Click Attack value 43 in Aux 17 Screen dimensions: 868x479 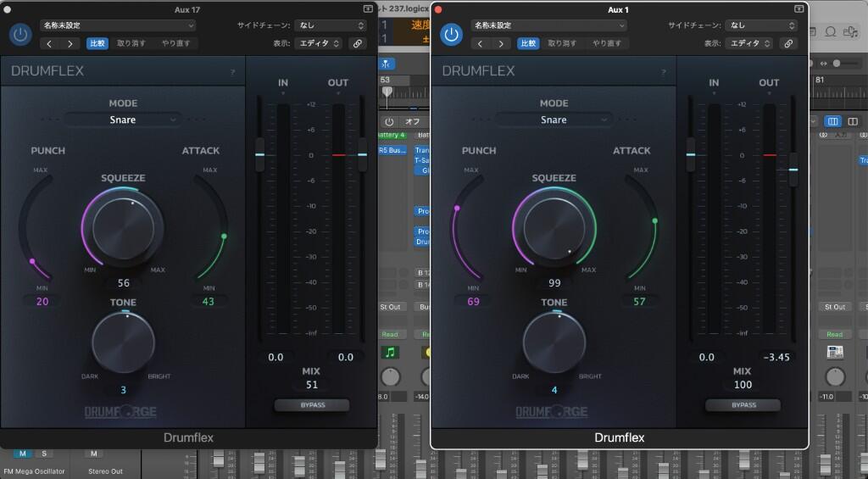pos(209,301)
